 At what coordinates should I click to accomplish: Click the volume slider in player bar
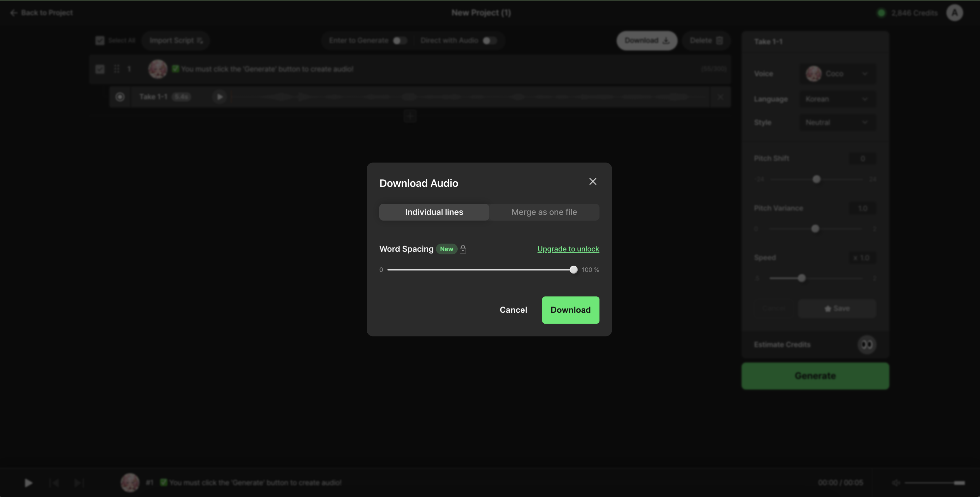935,482
